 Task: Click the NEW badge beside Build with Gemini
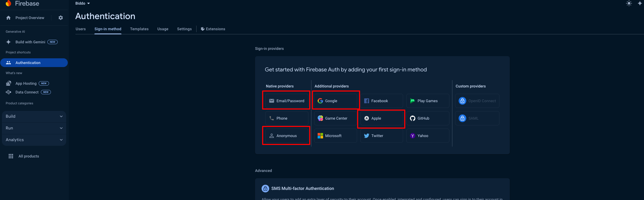coord(53,42)
